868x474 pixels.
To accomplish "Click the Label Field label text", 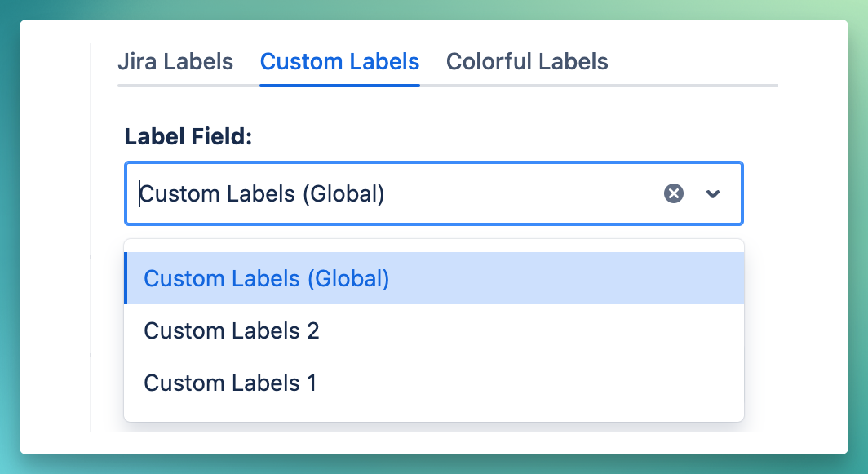I will 186,136.
